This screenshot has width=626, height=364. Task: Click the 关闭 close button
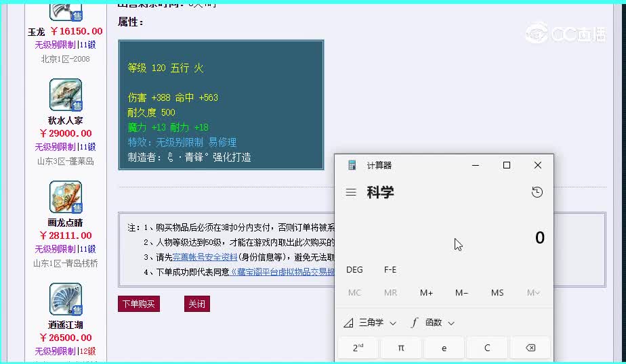[197, 304]
